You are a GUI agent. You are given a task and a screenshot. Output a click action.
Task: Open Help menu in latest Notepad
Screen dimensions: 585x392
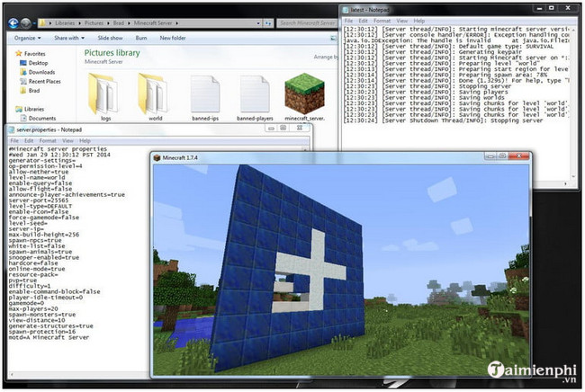[419, 21]
